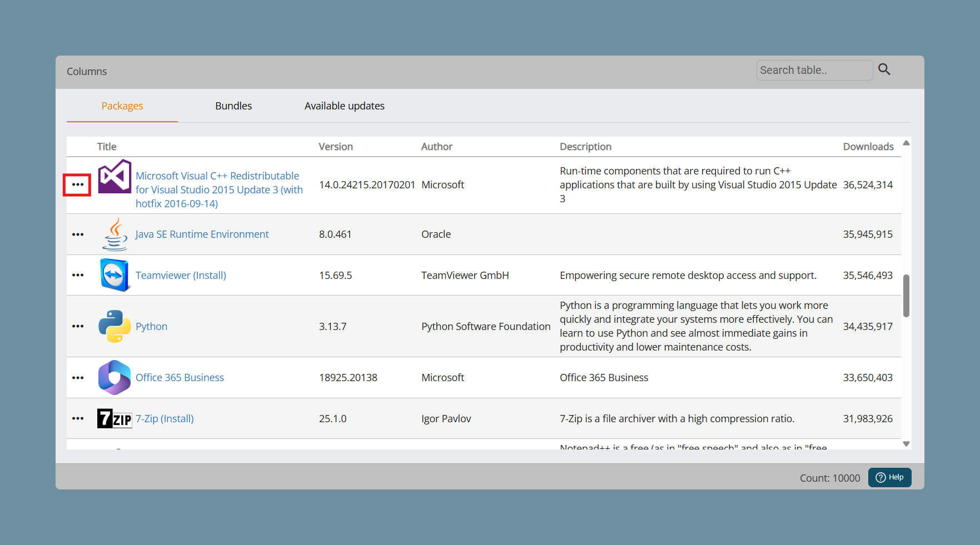Select the Igor Pavlov author cell
The height and width of the screenshot is (545, 980).
(x=446, y=418)
